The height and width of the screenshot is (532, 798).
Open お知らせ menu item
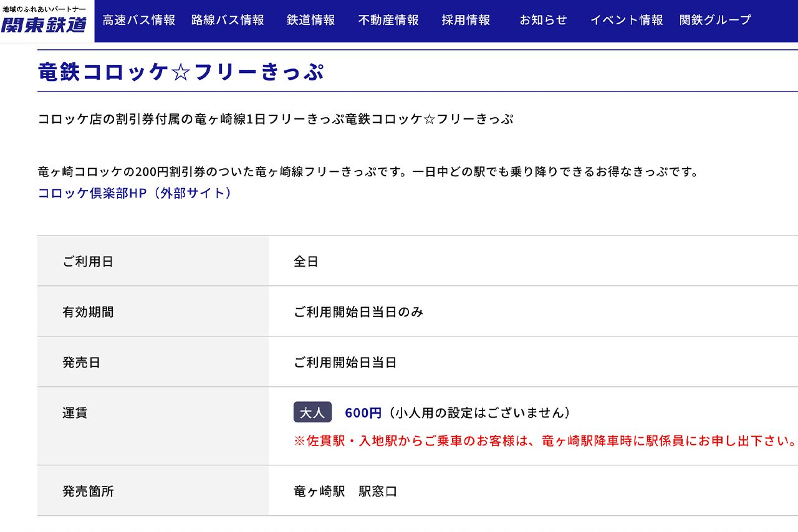coord(543,20)
